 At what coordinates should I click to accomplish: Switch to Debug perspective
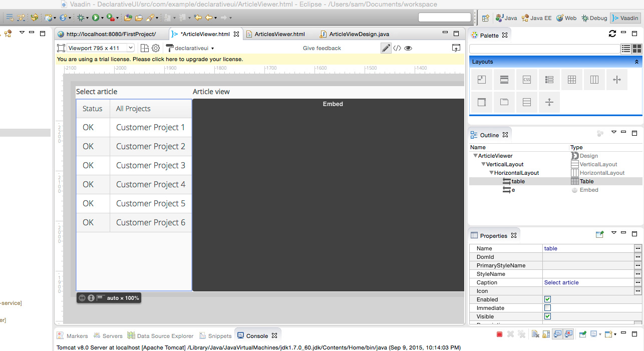[x=594, y=18]
